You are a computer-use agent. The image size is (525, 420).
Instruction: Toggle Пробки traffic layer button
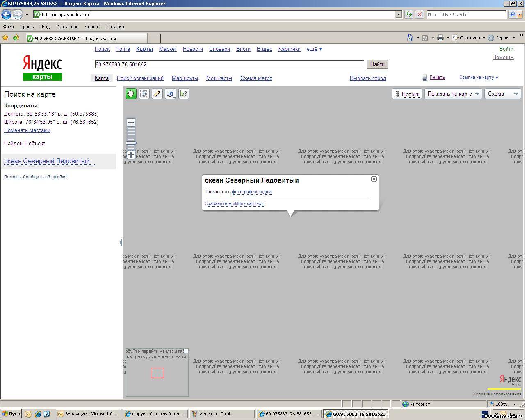coord(407,94)
